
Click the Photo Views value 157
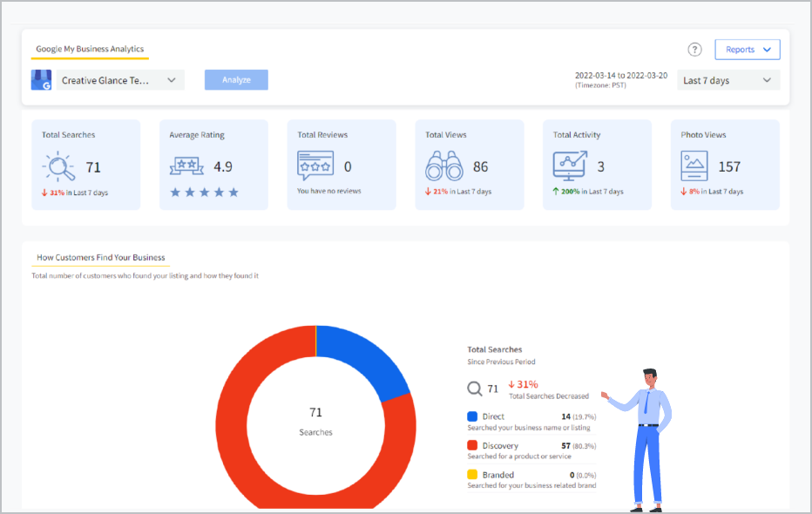pyautogui.click(x=729, y=166)
